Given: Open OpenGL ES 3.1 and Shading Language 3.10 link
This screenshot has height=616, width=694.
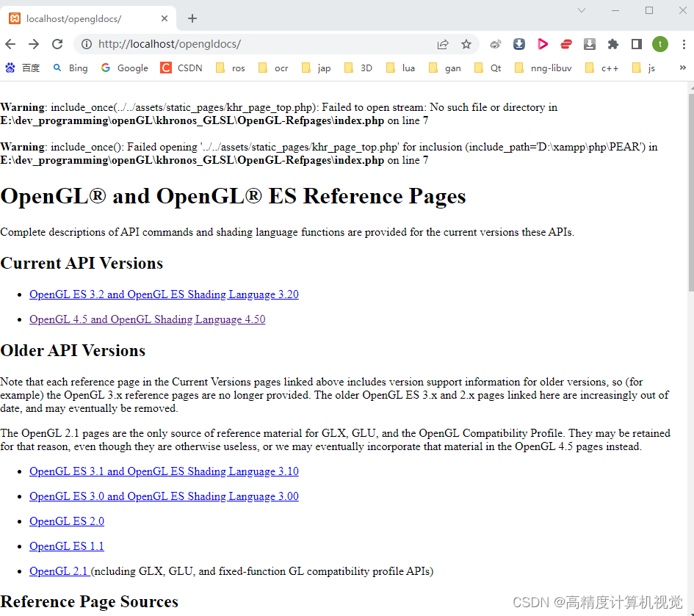Looking at the screenshot, I should [x=164, y=472].
